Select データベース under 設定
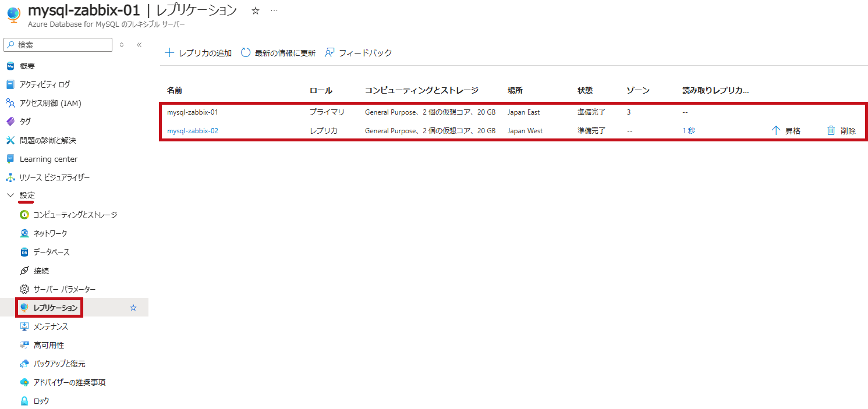This screenshot has height=409, width=868. [52, 252]
